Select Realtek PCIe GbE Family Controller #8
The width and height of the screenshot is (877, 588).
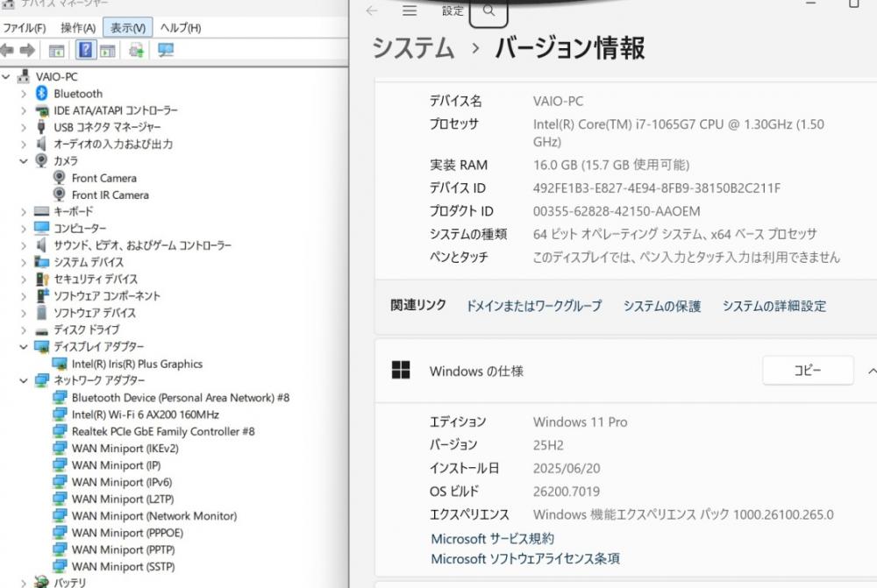(163, 431)
